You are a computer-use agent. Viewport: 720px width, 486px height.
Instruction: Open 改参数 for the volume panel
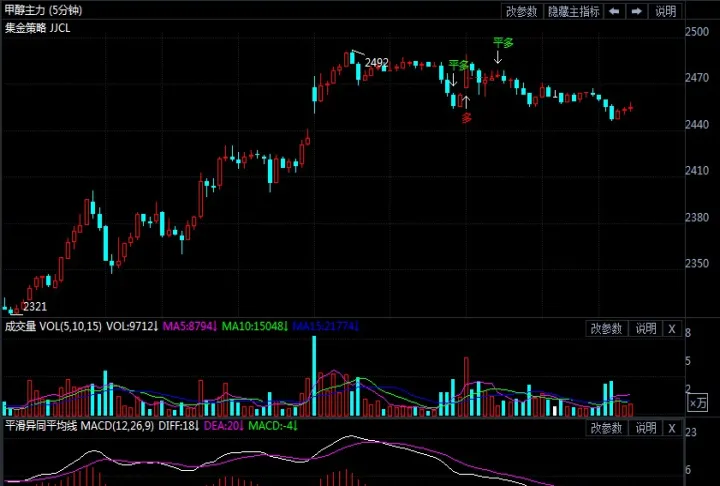[606, 328]
